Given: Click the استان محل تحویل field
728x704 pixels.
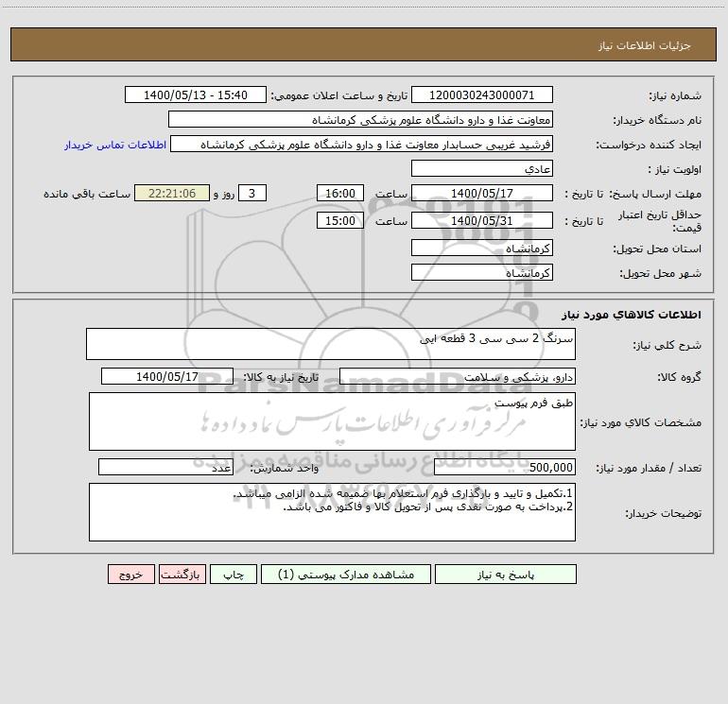Looking at the screenshot, I should 482,248.
